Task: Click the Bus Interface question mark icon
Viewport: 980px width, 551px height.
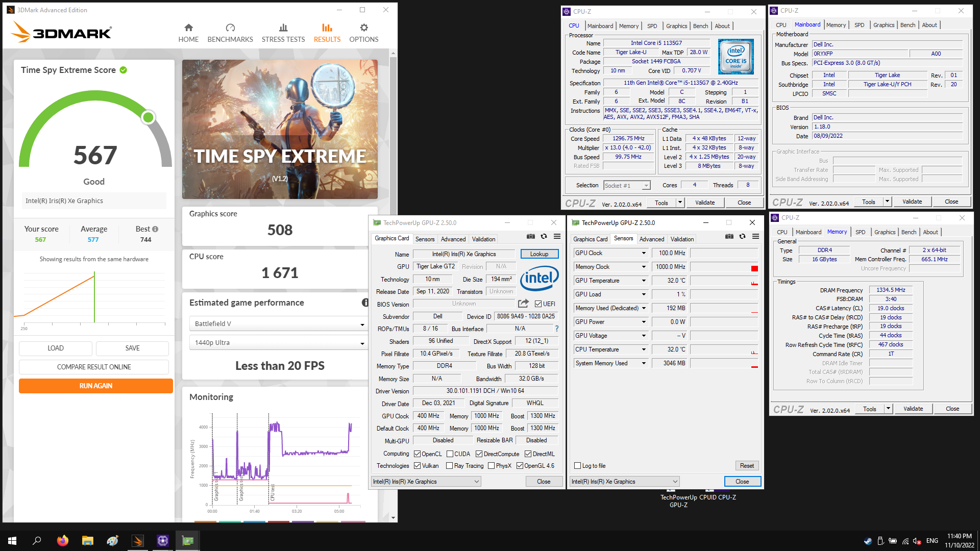Action: click(557, 329)
